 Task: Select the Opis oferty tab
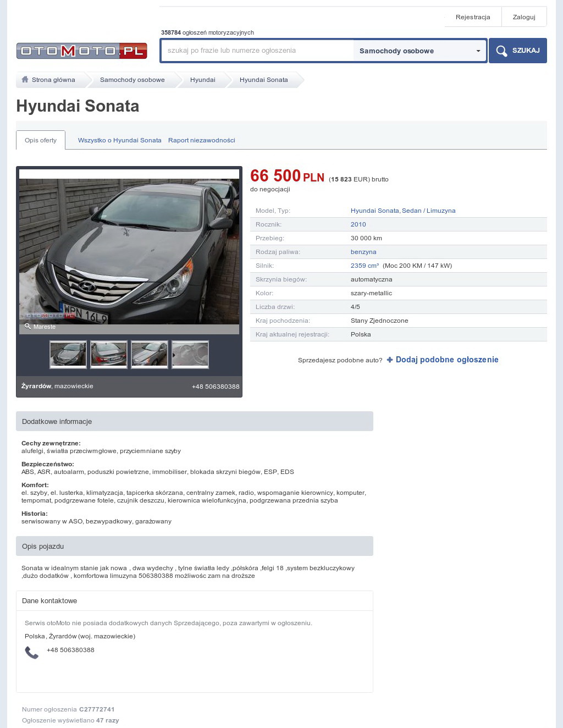41,140
